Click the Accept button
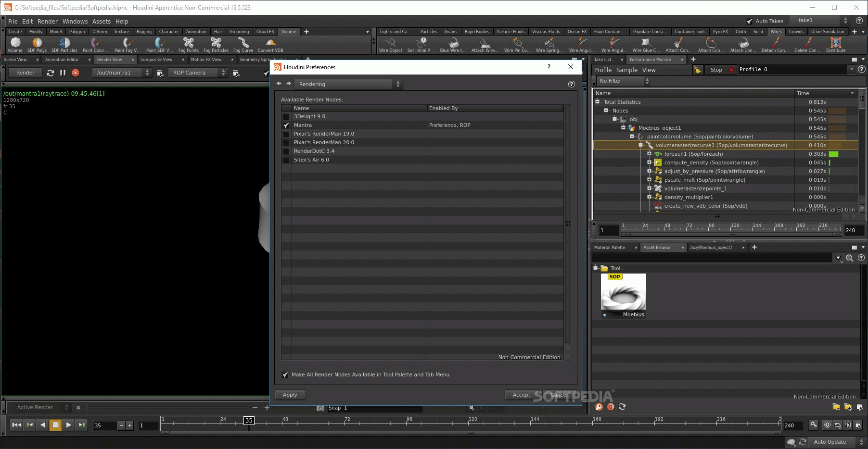This screenshot has width=868, height=449. click(x=521, y=395)
